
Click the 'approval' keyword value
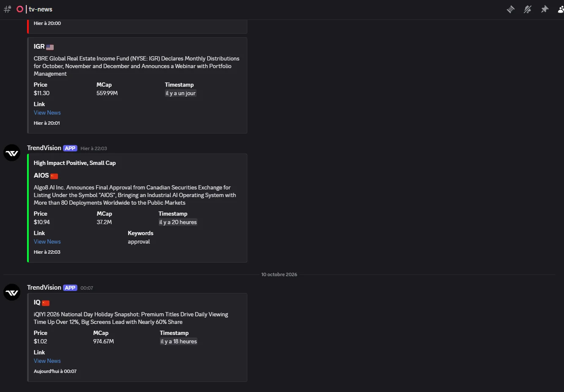(139, 242)
